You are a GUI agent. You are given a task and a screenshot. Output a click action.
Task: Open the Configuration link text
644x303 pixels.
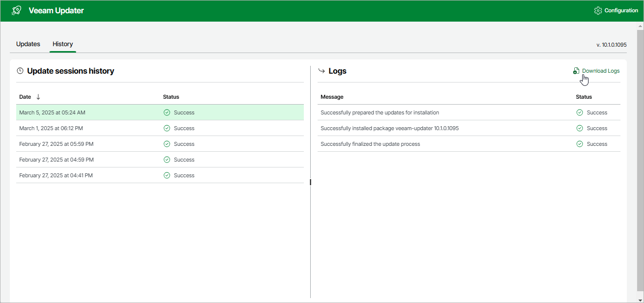click(x=621, y=10)
